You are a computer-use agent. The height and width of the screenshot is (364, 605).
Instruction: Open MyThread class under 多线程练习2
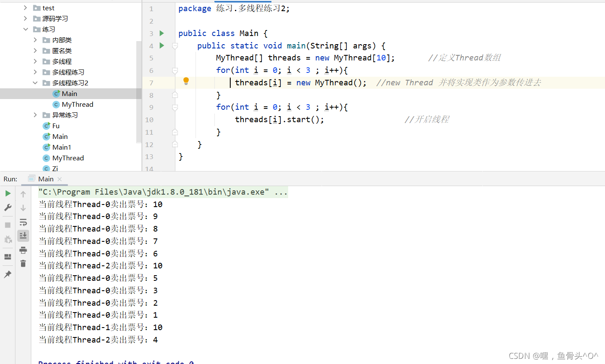77,104
